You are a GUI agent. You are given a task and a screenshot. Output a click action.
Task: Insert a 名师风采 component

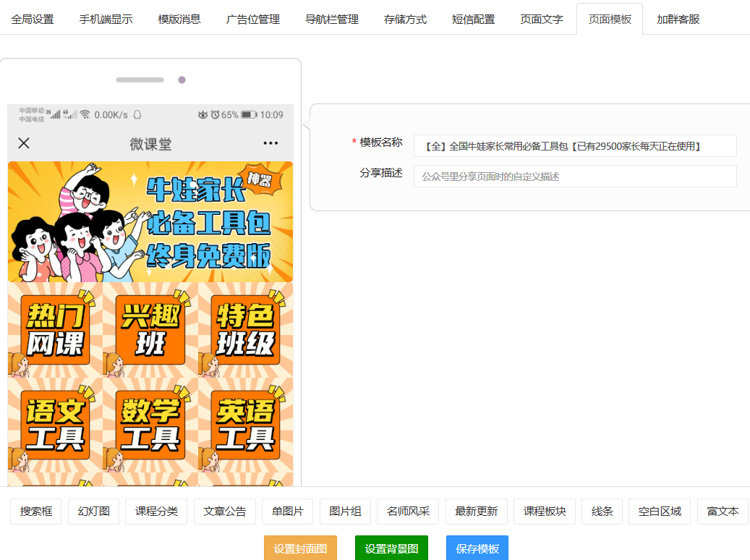(407, 511)
